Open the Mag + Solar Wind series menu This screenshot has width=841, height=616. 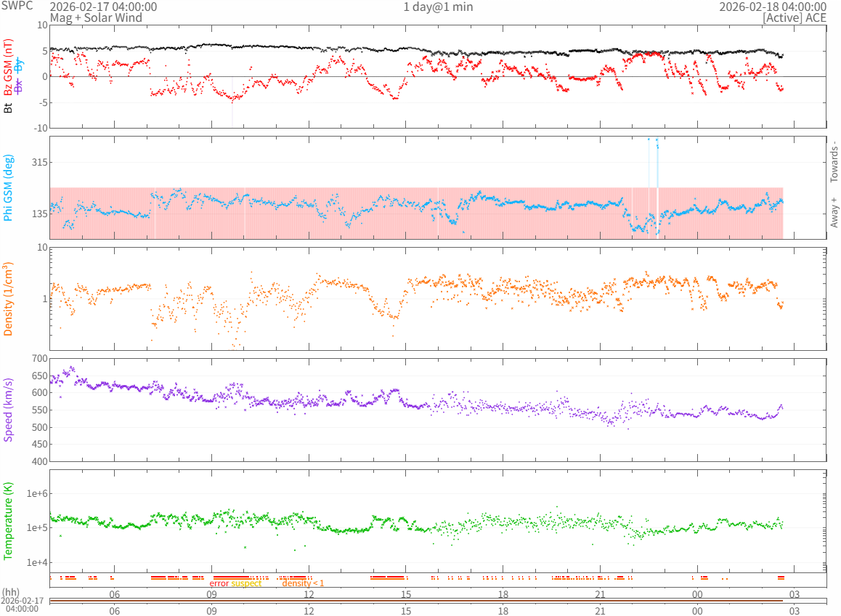96,17
